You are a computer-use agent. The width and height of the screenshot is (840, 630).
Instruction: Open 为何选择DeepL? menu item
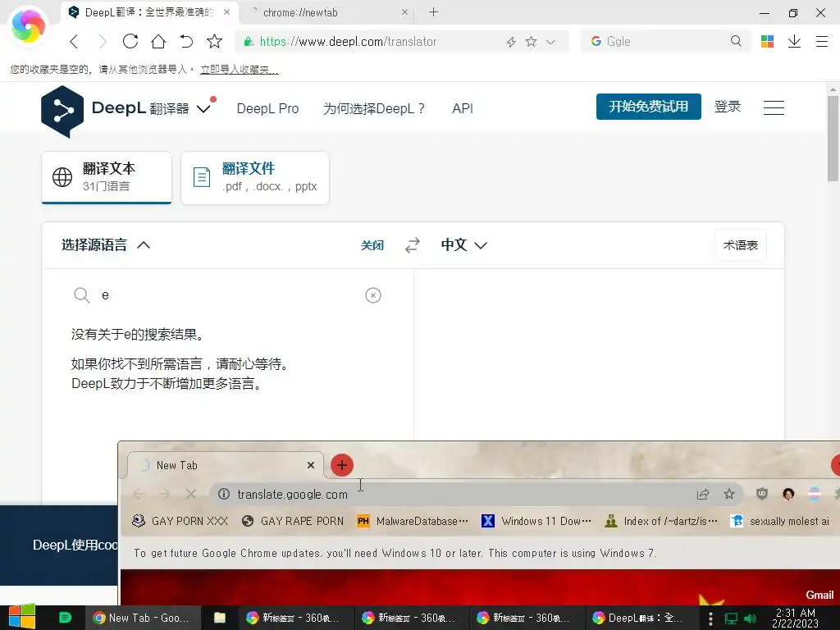[374, 109]
